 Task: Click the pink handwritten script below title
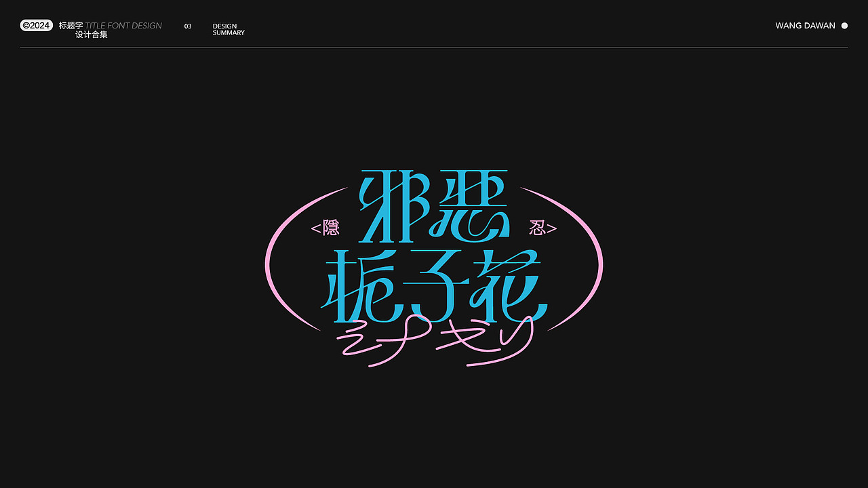(x=434, y=342)
